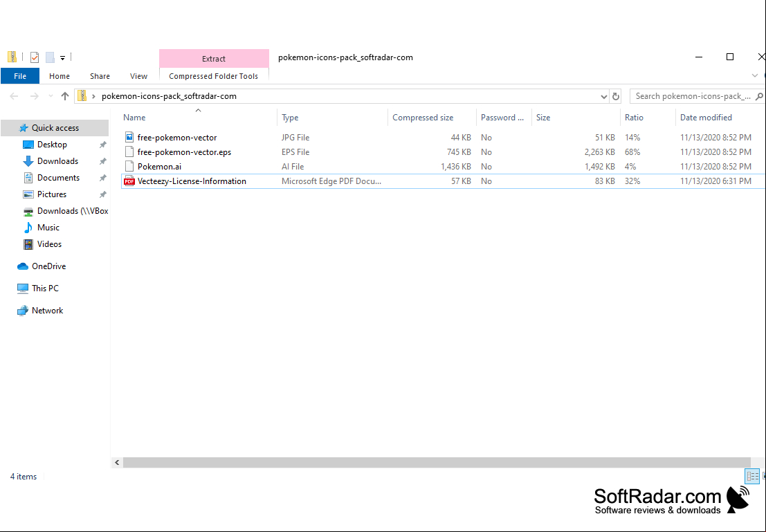Screen dimensions: 766x532
Task: Click the Type cell Microsoft Edge PDF Docu...
Action: (x=331, y=181)
